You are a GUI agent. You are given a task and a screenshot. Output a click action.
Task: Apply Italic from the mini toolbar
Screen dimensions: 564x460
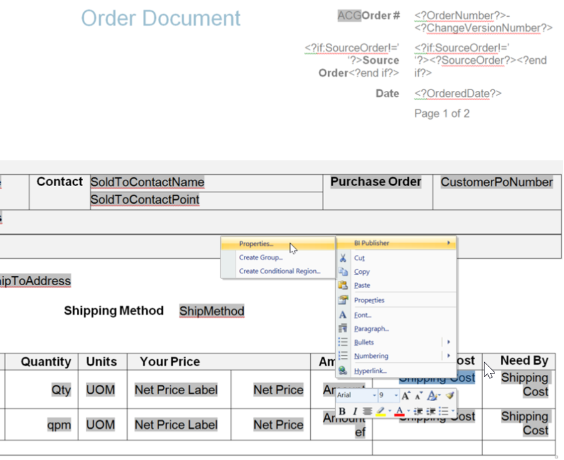[355, 411]
